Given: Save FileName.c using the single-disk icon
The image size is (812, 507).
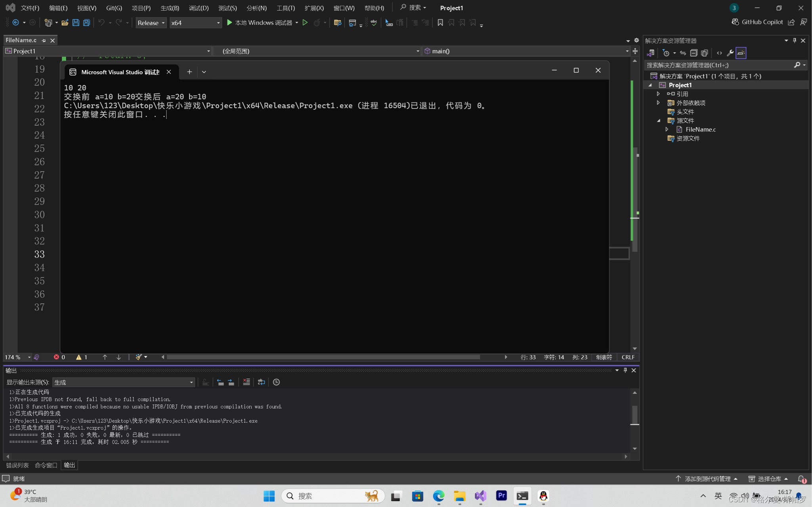Looking at the screenshot, I should [76, 23].
